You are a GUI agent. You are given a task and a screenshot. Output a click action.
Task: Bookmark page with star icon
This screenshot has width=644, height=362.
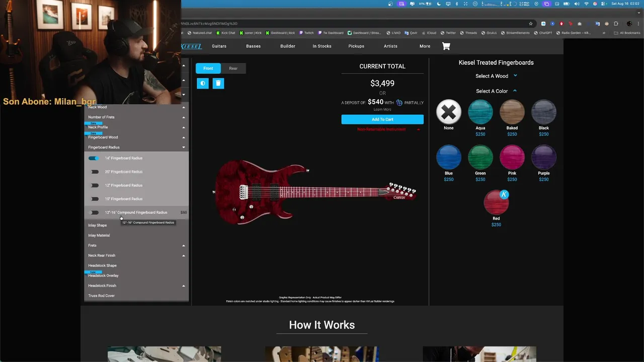coord(530,24)
